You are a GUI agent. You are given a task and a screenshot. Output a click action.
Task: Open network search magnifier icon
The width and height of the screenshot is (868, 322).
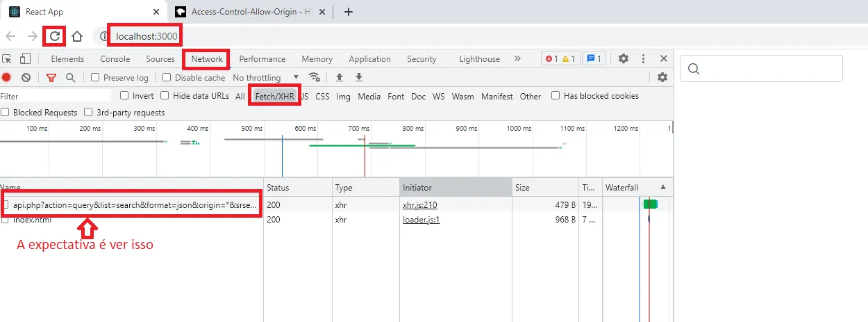point(70,78)
